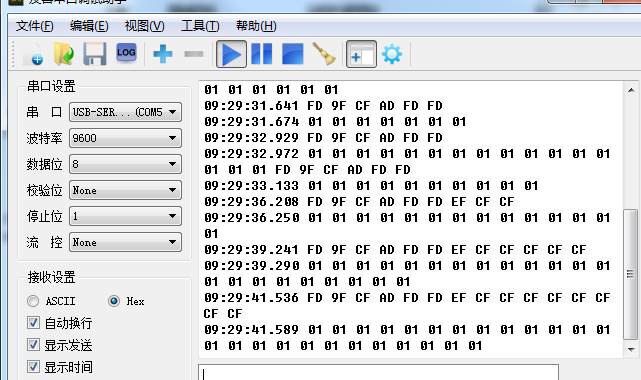Toggle logging with the LOG icon
Image resolution: width=641 pixels, height=380 pixels.
[126, 53]
